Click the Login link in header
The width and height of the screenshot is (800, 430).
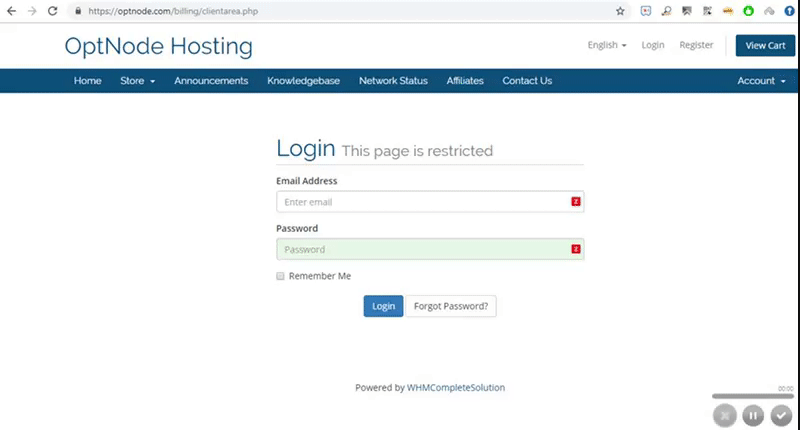coord(653,45)
